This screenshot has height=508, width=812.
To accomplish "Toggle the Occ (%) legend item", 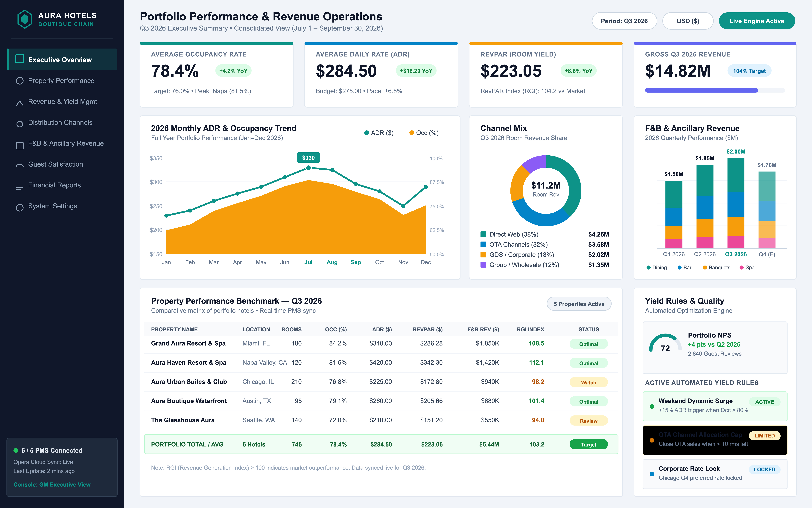I will click(x=424, y=133).
